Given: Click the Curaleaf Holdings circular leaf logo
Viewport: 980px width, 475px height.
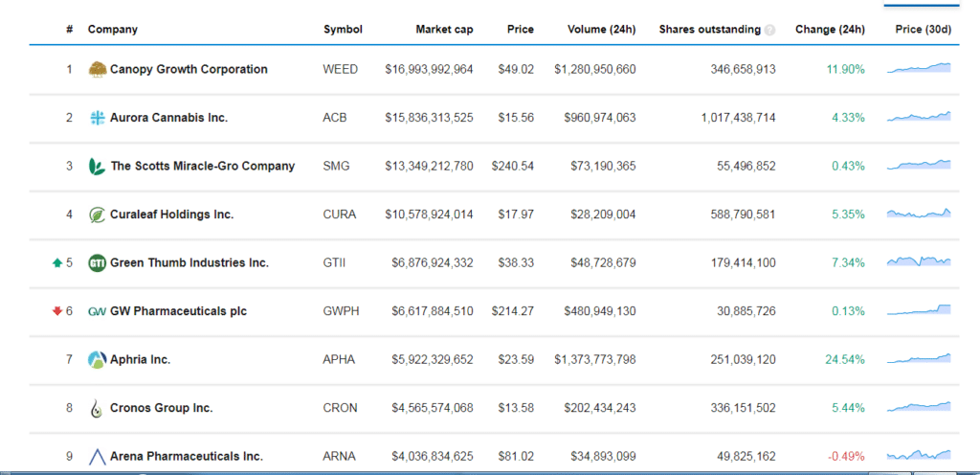Looking at the screenshot, I should pyautogui.click(x=98, y=215).
